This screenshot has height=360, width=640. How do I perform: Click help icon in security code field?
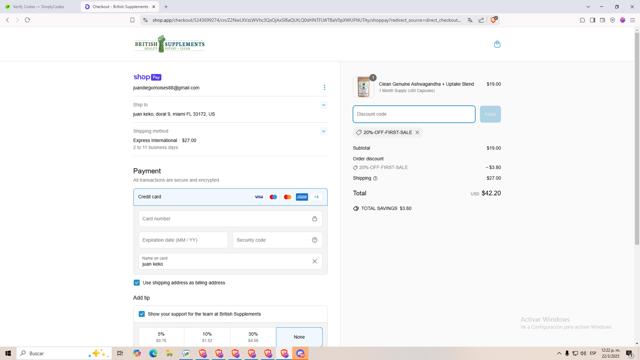[x=314, y=240]
